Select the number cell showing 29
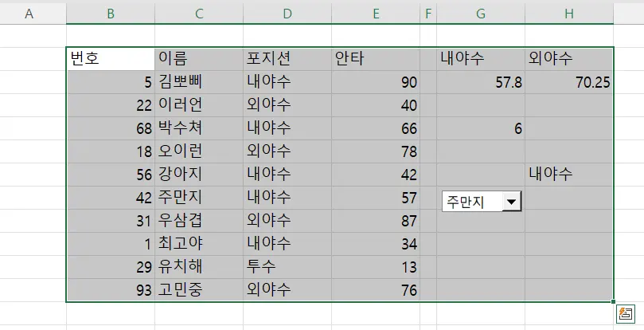The width and height of the screenshot is (644, 330). [x=111, y=267]
